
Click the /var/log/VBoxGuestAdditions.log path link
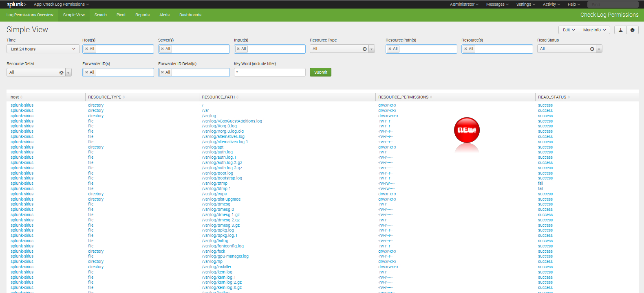232,121
